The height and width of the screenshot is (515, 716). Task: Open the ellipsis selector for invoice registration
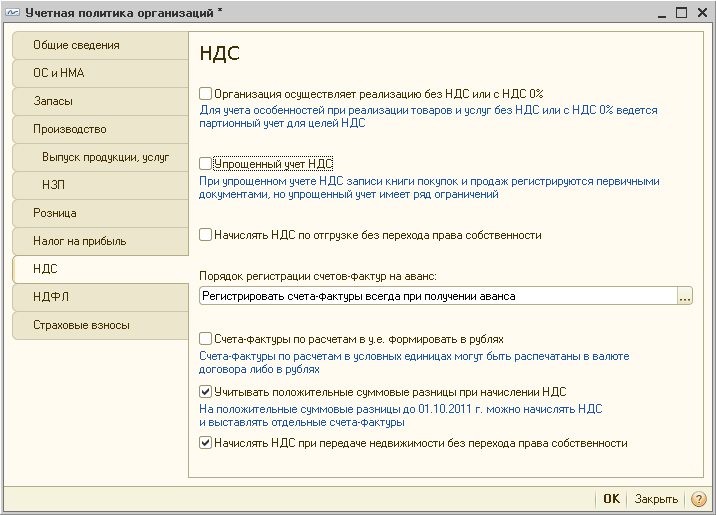point(685,296)
